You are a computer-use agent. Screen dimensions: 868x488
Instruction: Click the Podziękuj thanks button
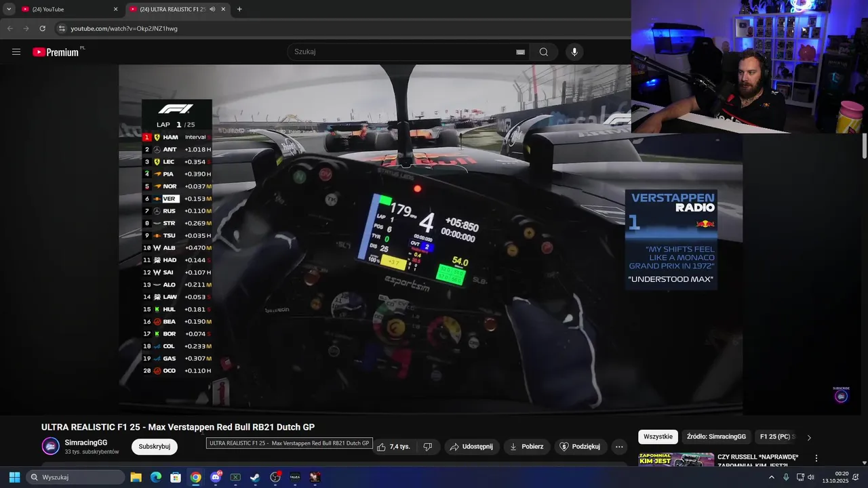point(580,447)
